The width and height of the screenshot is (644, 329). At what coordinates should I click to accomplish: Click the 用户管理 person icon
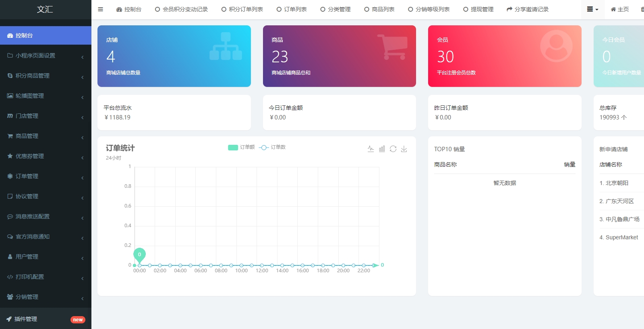pos(10,257)
